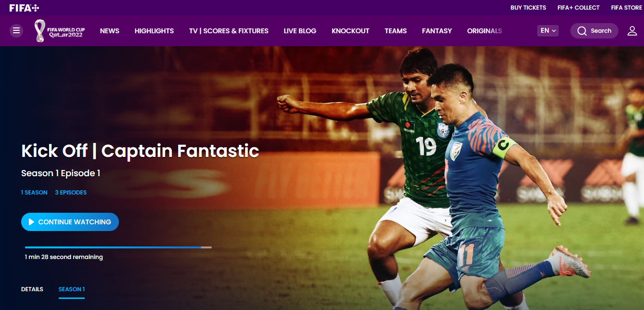Click the video progress bar

(x=118, y=247)
